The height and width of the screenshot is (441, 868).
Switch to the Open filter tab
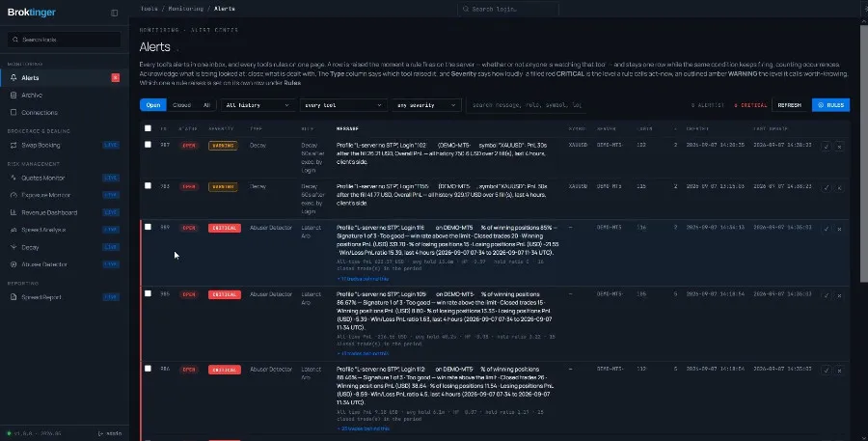[153, 105]
